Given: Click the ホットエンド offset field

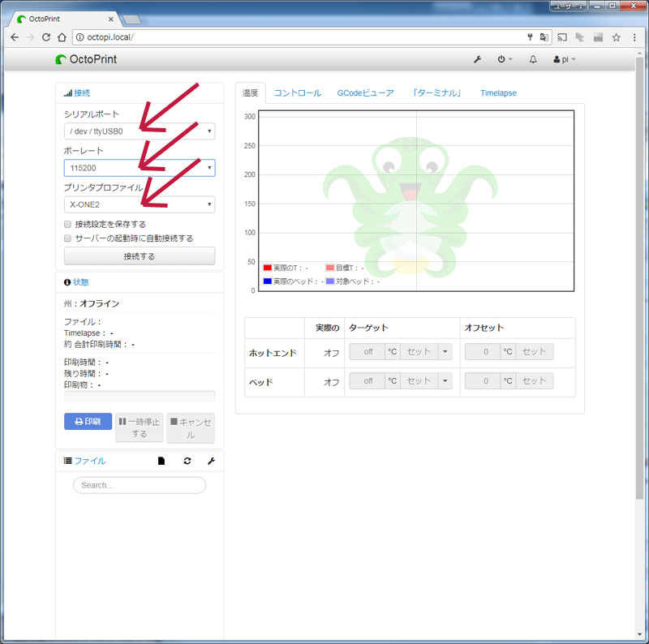Looking at the screenshot, I should [x=483, y=352].
